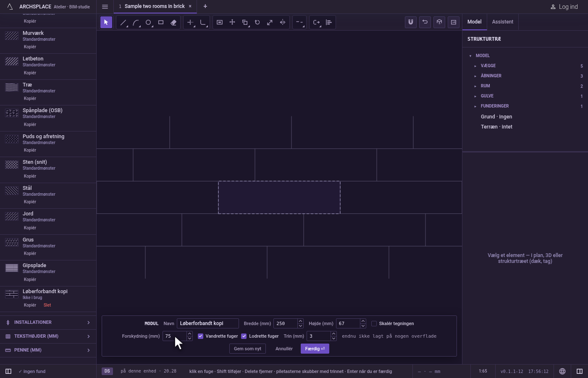588x378 pixels.
Task: Select the scale tool
Action: (x=270, y=22)
